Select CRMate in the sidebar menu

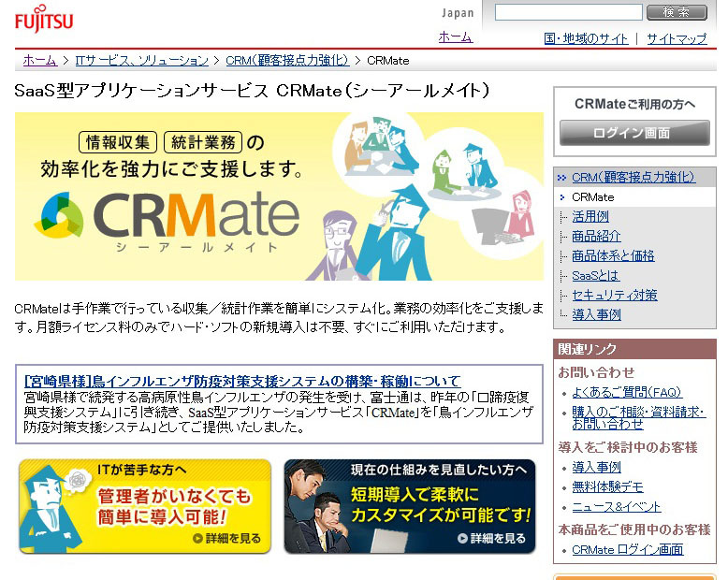tap(593, 197)
